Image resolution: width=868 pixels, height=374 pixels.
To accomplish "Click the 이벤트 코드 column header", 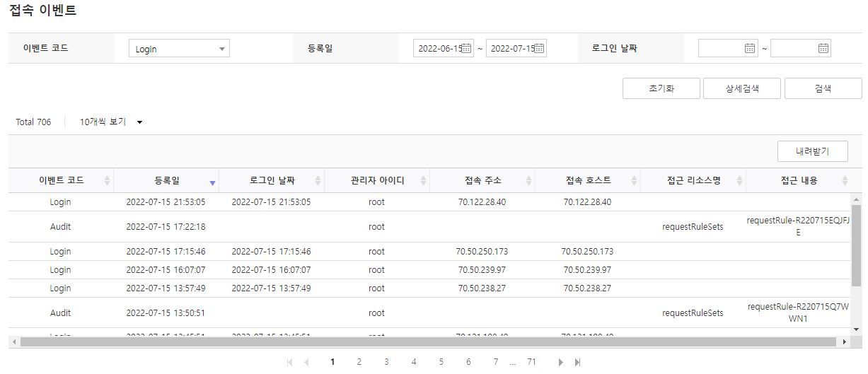I will pyautogui.click(x=61, y=180).
